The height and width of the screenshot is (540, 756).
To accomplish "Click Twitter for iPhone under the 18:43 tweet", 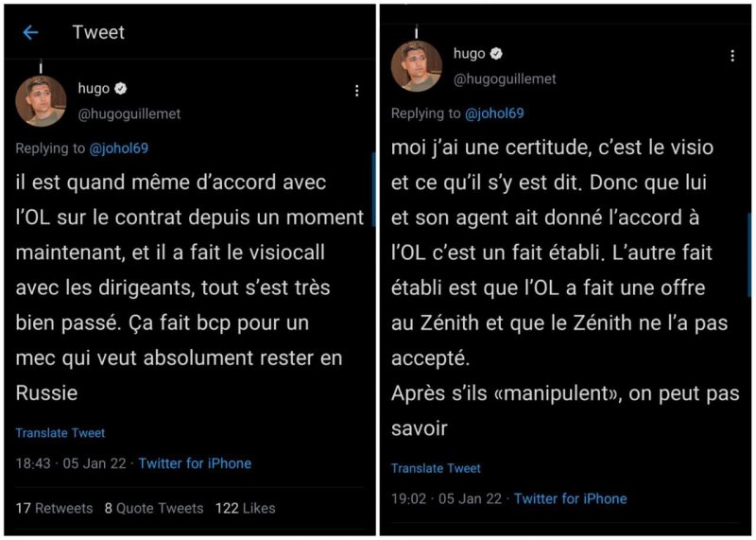I will pyautogui.click(x=195, y=463).
